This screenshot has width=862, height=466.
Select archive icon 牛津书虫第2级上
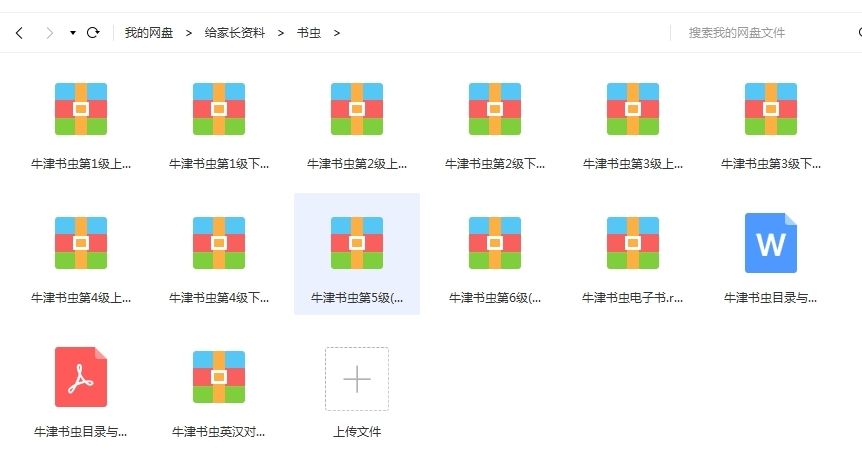(x=357, y=109)
